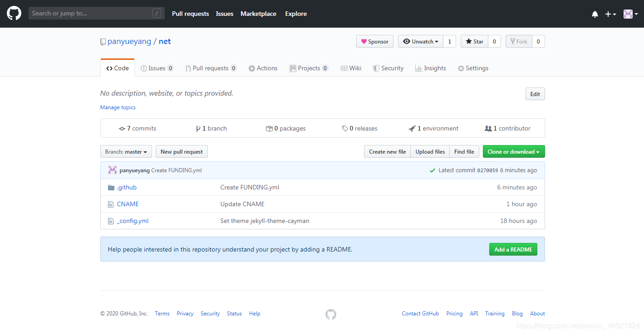Click the committer avatar in latest commit row
This screenshot has width=644, height=334.
tap(113, 170)
